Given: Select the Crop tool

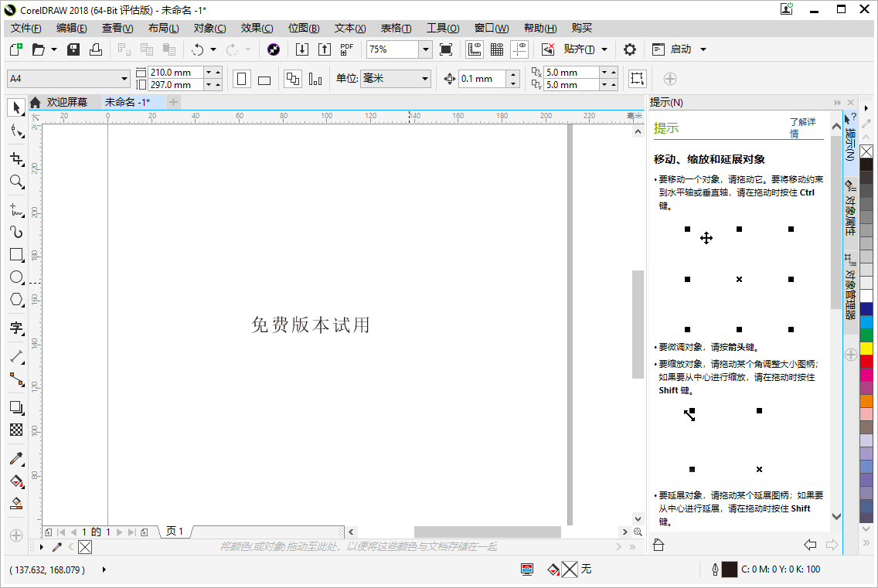Looking at the screenshot, I should pos(16,159).
